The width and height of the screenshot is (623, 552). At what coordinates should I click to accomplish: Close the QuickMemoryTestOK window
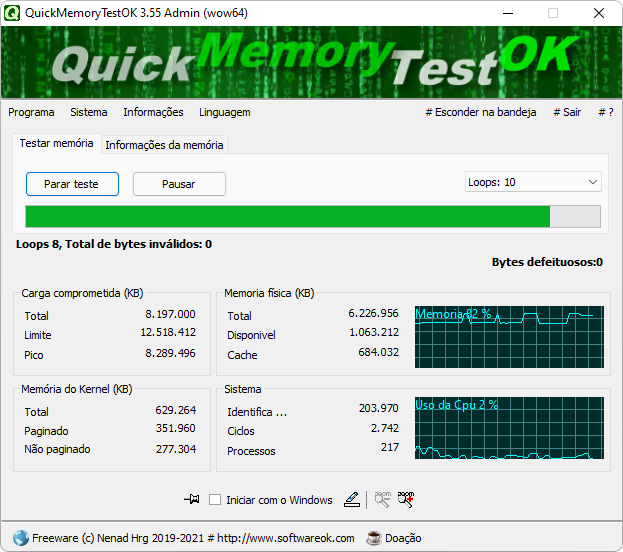[x=599, y=13]
